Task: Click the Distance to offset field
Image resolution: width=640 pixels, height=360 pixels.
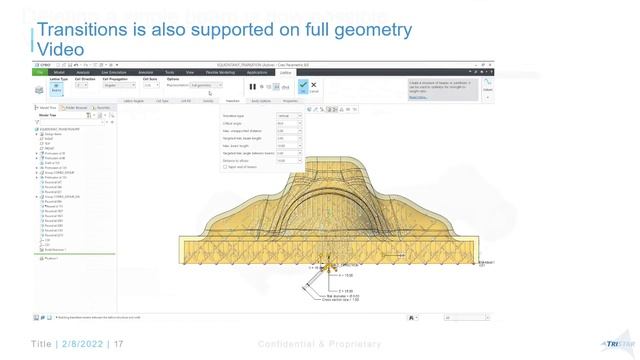Action: (289, 161)
